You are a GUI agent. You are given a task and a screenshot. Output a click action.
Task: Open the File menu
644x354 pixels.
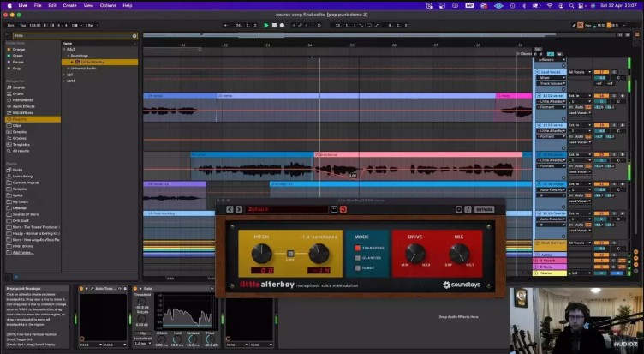point(38,6)
